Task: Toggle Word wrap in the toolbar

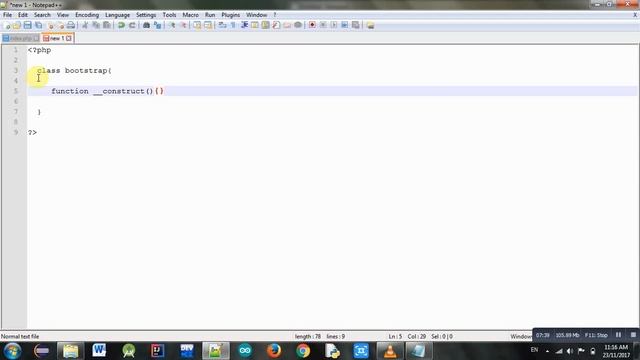Action: (x=222, y=25)
